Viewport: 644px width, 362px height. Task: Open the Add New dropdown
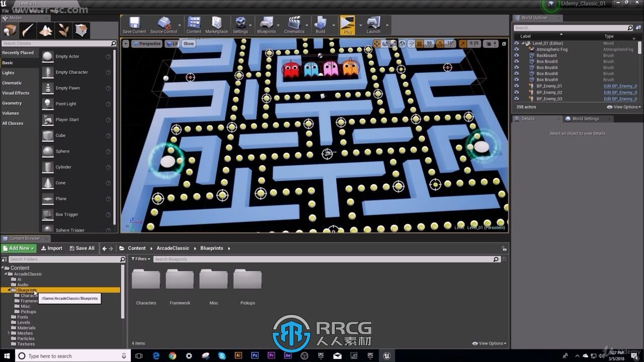pyautogui.click(x=19, y=248)
